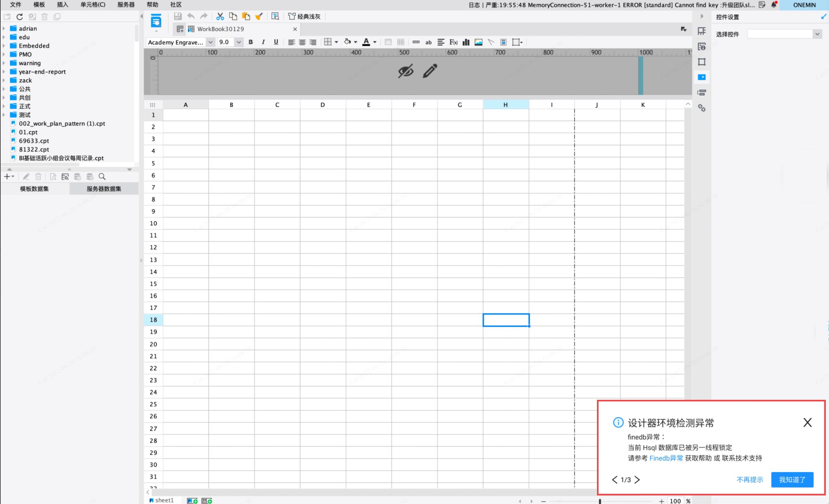Open the preview template icon
Viewport: 829px width, 504px height.
tap(156, 21)
